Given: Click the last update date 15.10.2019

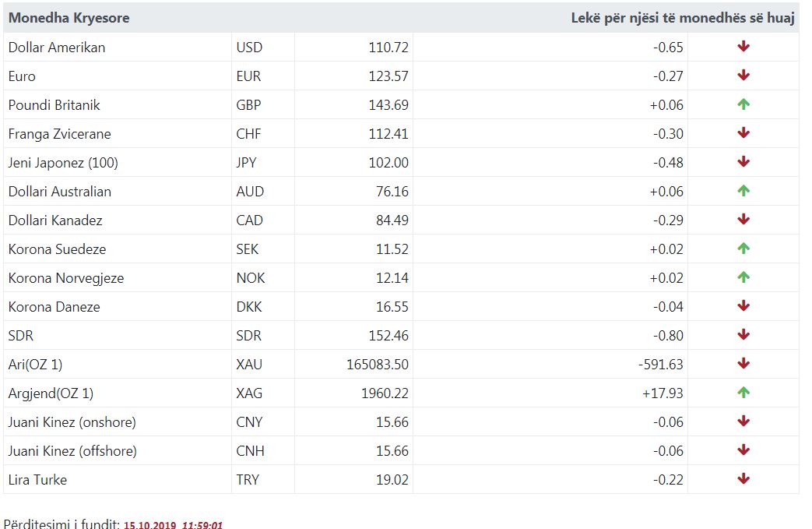Looking at the screenshot, I should pyautogui.click(x=149, y=524).
